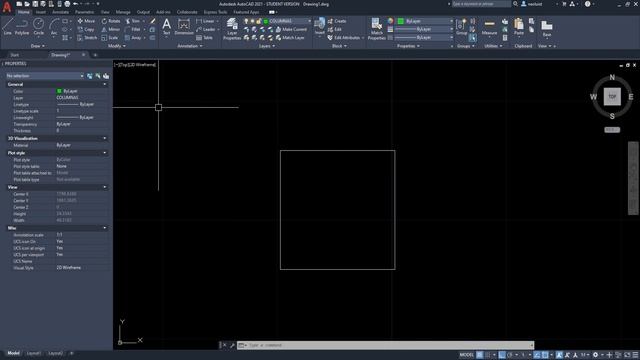Screen dimensions: 640x360
Task: Click the Match Layer button
Action: [290, 38]
